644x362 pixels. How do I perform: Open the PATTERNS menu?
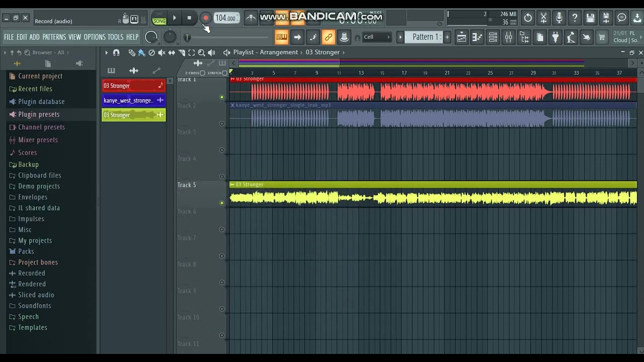click(x=54, y=37)
